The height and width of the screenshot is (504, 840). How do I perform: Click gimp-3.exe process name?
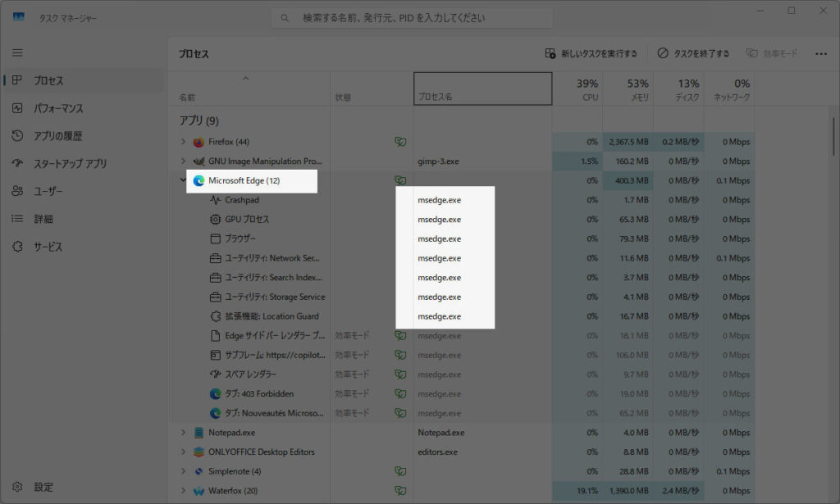pos(438,161)
